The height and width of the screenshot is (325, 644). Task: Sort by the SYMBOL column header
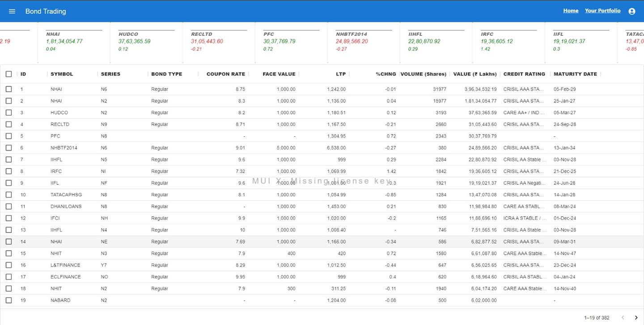tap(62, 74)
